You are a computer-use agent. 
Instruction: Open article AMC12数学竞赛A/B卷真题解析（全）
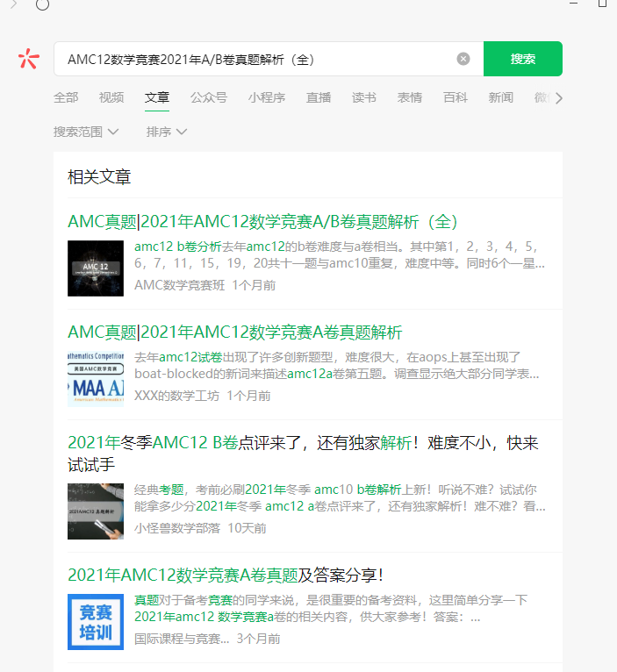262,222
